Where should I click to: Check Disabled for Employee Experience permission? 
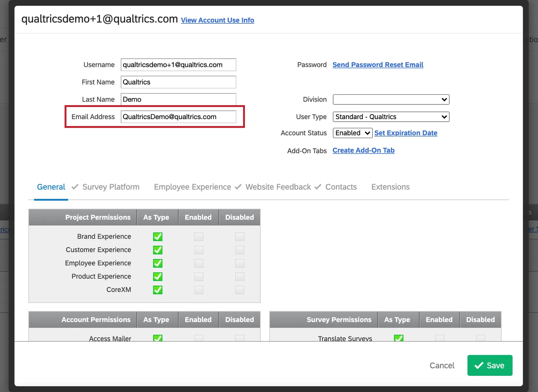(240, 263)
